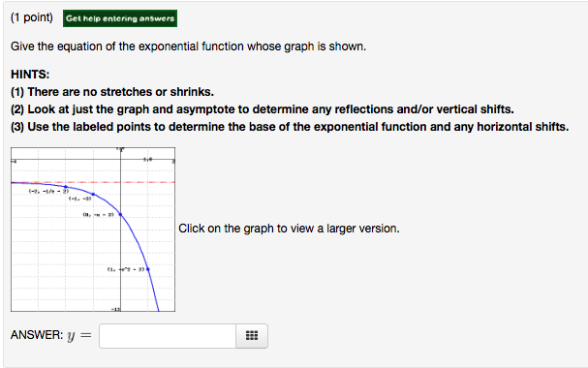Click the -13 label at the axis bottom

click(115, 309)
